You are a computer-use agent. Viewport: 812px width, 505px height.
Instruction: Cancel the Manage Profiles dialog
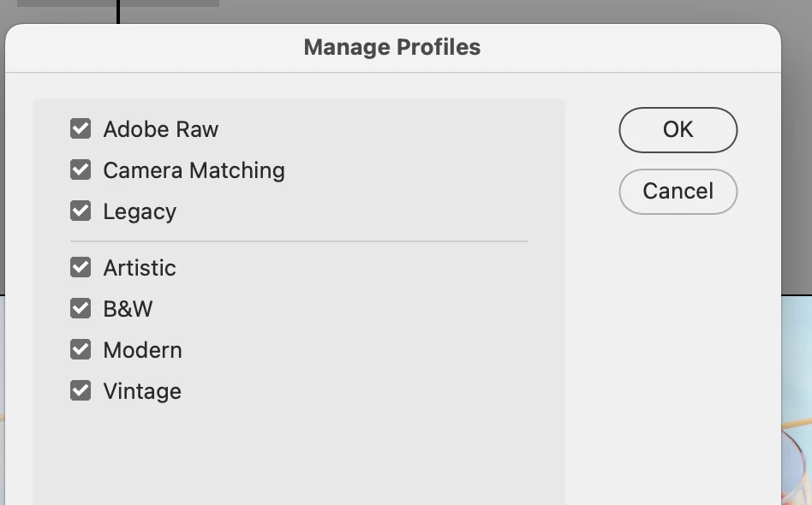678,191
